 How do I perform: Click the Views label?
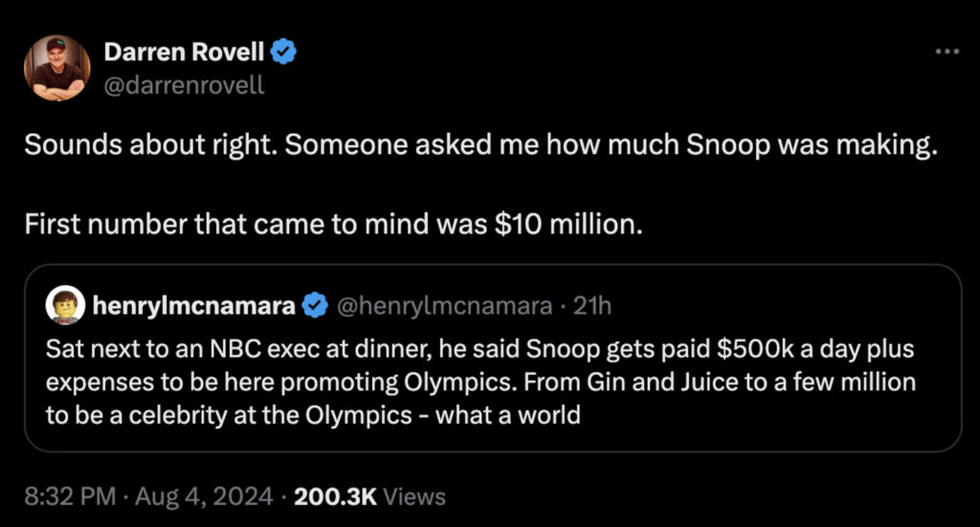[x=415, y=496]
